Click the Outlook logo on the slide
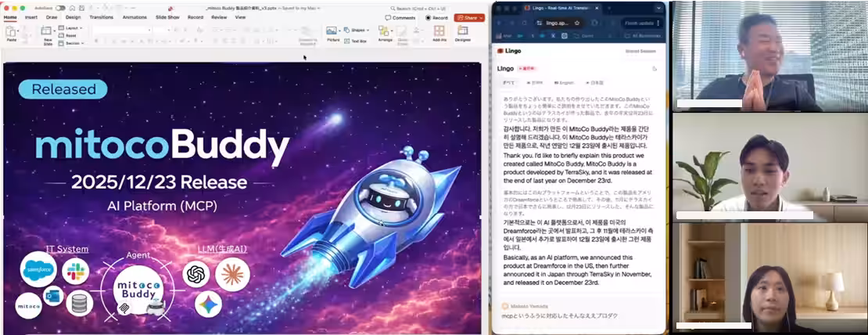This screenshot has height=335, width=868. [x=54, y=297]
